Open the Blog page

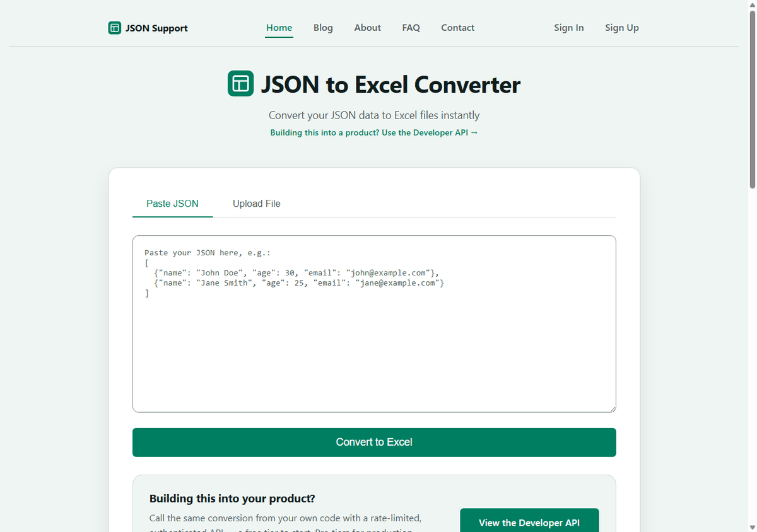(323, 28)
